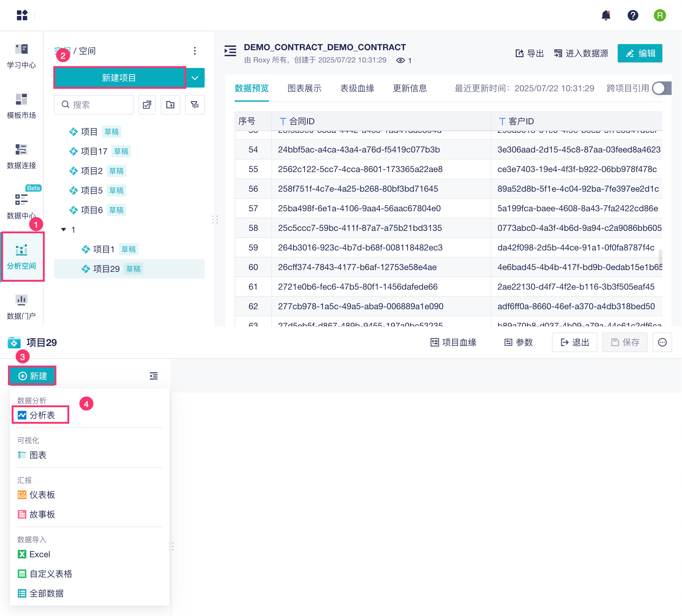The height and width of the screenshot is (616, 682).
Task: Click the project search field
Action: [98, 105]
